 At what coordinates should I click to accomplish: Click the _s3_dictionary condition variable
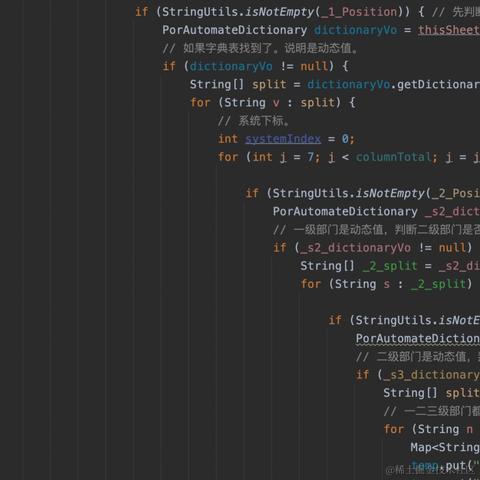(432, 375)
